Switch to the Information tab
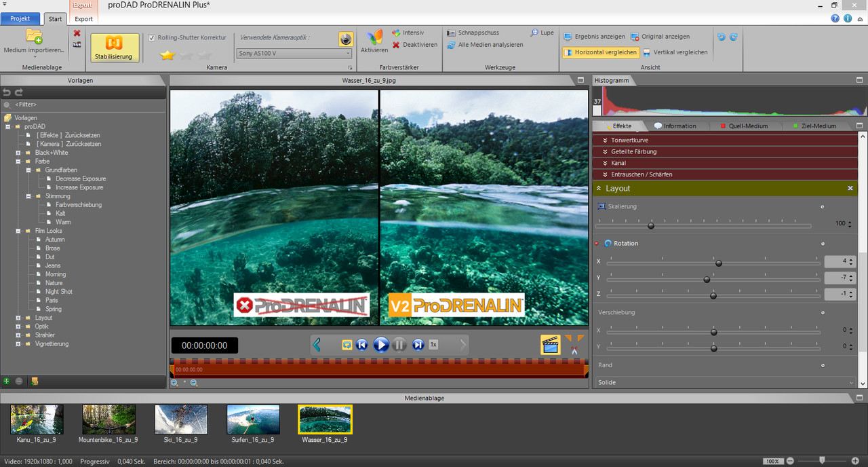This screenshot has height=467, width=868. 675,126
